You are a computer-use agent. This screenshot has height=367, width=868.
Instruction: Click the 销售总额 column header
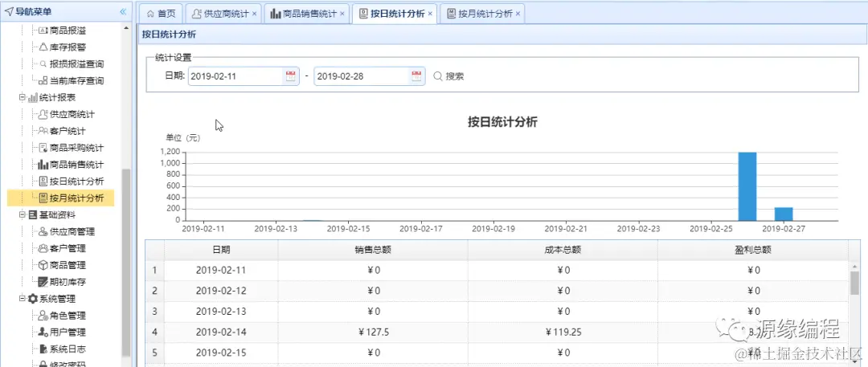click(x=373, y=250)
